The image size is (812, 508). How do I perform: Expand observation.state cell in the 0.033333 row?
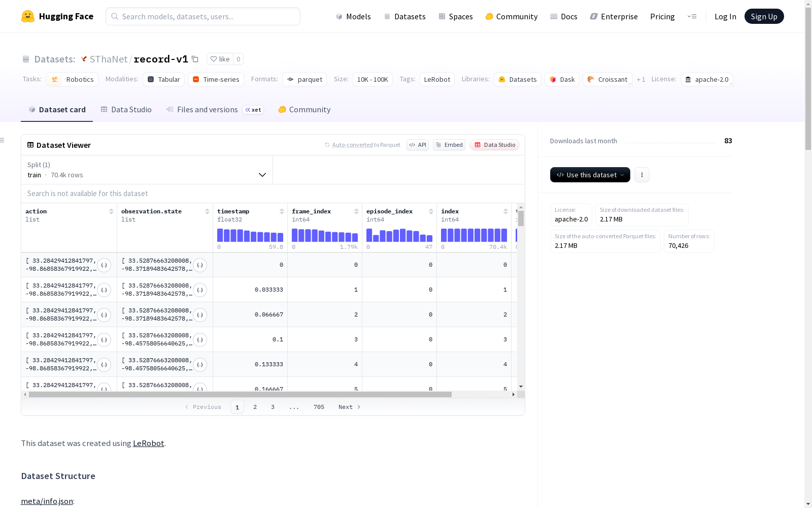[x=200, y=290]
